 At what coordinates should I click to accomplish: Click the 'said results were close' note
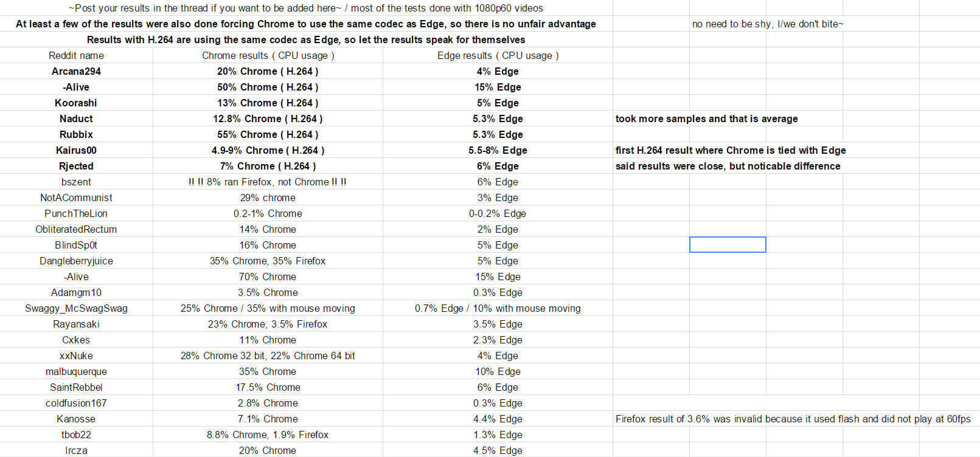pyautogui.click(x=728, y=166)
